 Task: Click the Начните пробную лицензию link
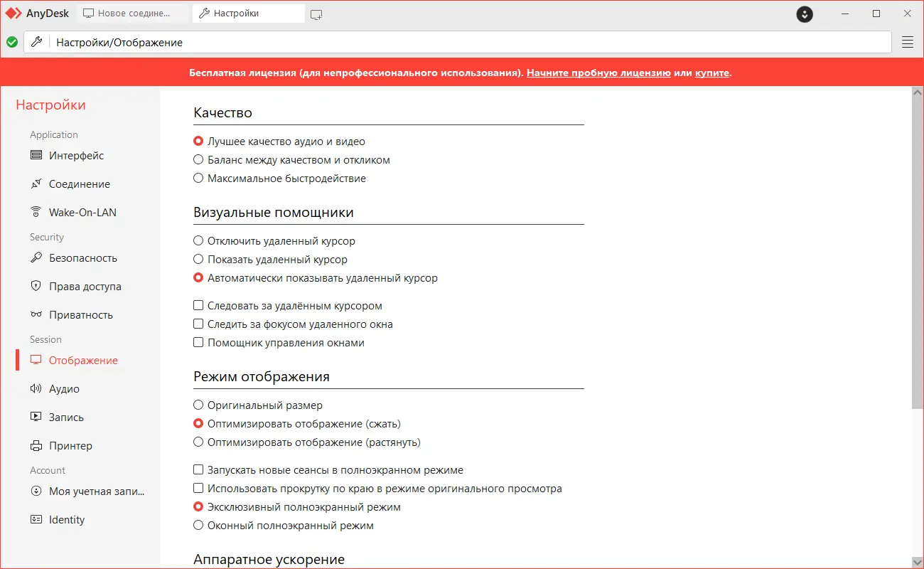pos(598,73)
